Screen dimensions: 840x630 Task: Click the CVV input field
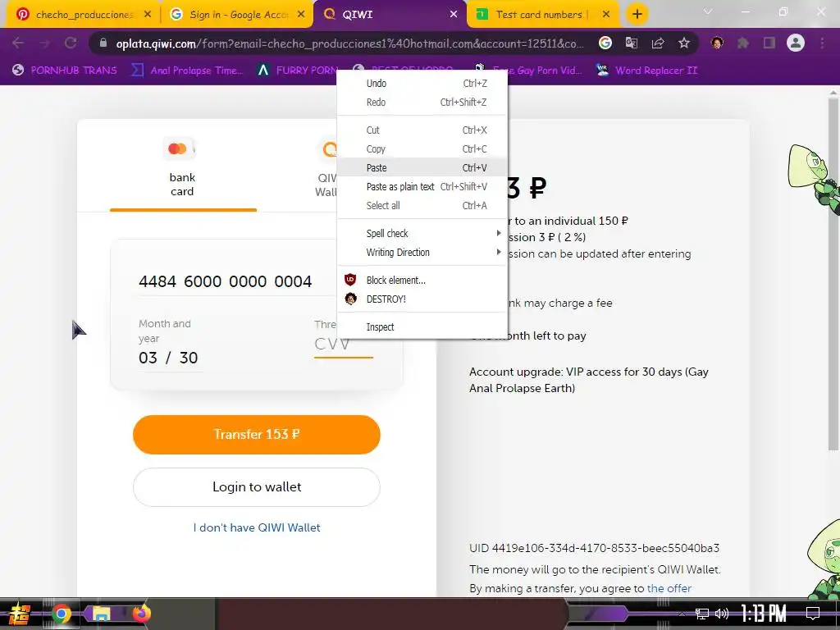pos(344,344)
